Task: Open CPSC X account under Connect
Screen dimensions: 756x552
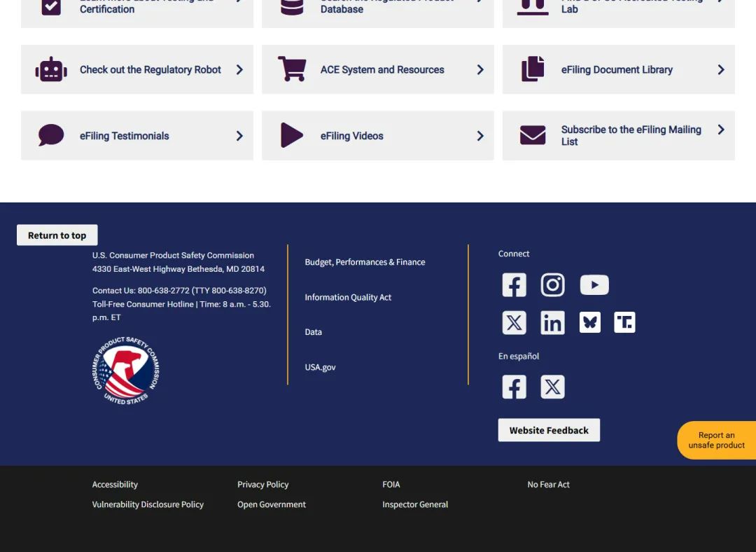Action: tap(514, 322)
